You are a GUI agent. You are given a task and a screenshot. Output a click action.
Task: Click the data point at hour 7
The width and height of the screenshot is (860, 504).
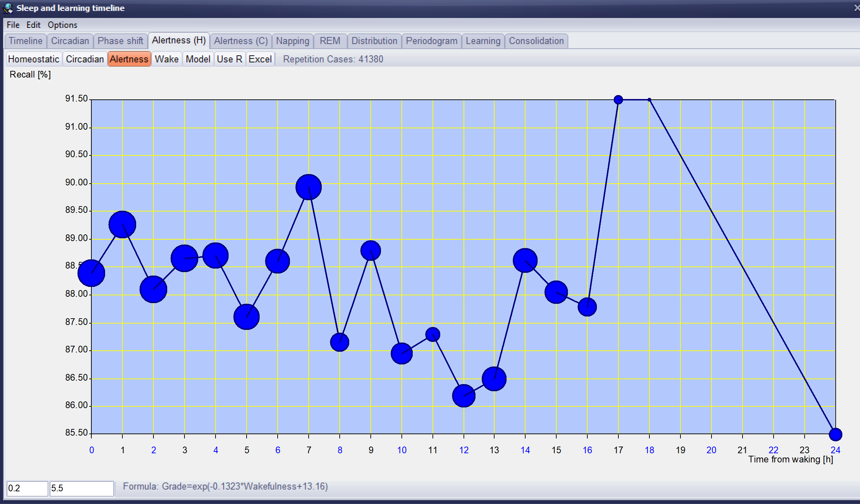[x=309, y=187]
